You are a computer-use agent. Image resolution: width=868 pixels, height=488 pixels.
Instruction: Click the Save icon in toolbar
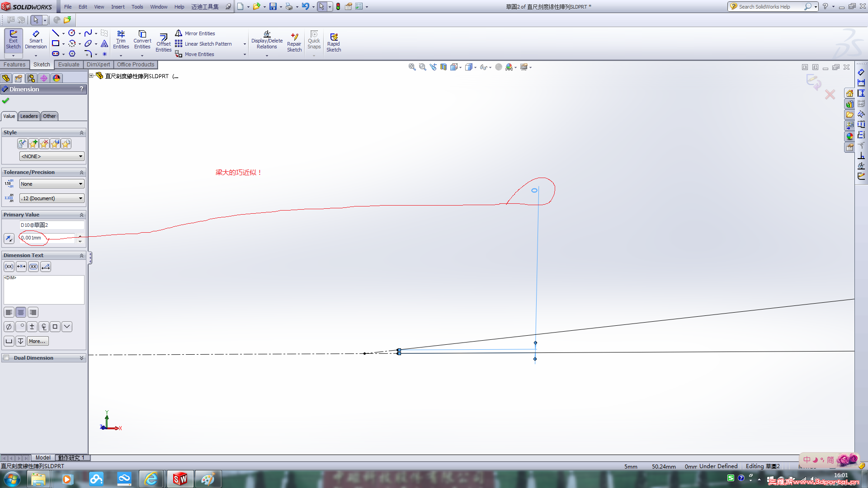pyautogui.click(x=273, y=6)
